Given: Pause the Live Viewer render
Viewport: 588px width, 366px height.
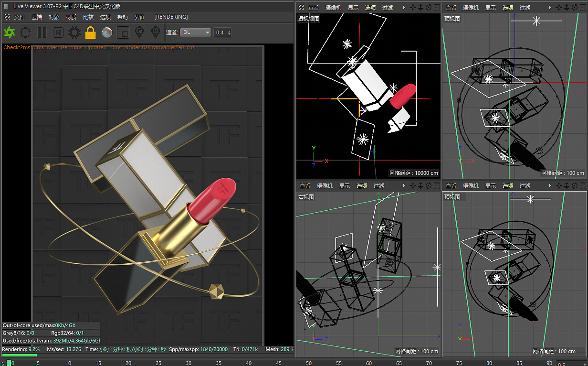Looking at the screenshot, I should [42, 32].
